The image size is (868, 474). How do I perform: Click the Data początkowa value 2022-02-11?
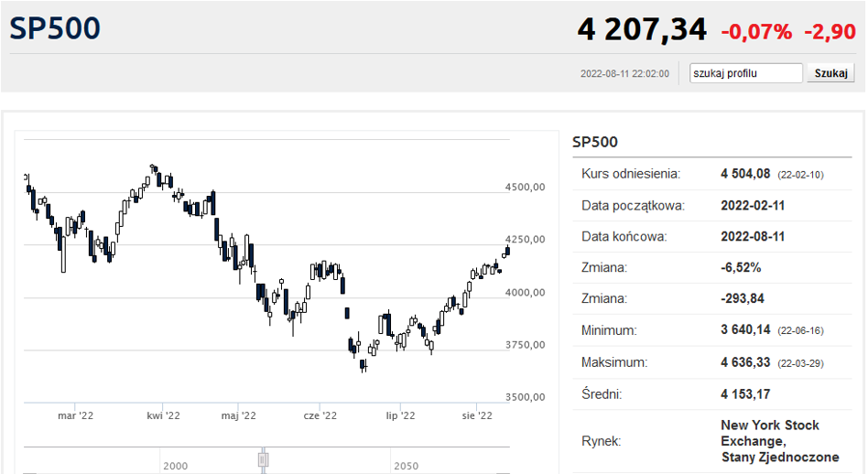(x=753, y=206)
